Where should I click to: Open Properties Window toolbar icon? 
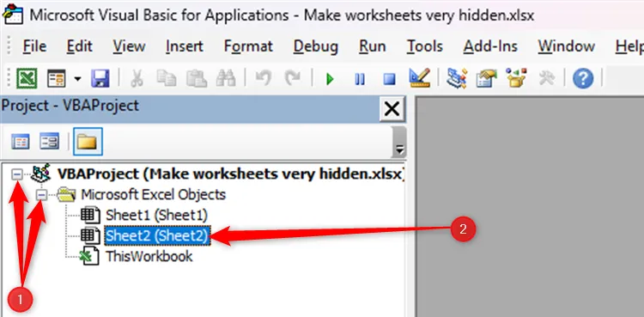(486, 78)
